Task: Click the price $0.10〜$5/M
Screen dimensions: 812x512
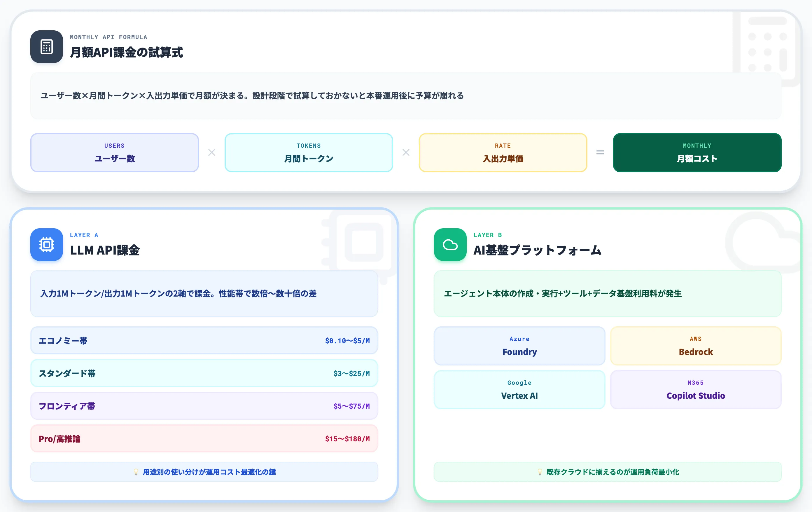Action: coord(347,341)
